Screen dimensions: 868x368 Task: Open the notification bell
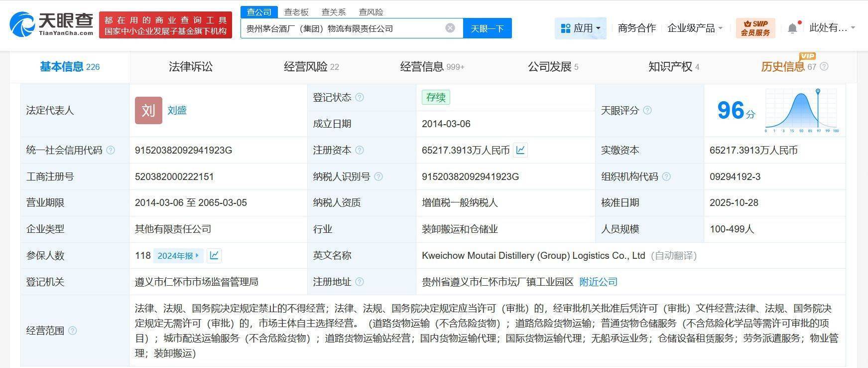[792, 28]
